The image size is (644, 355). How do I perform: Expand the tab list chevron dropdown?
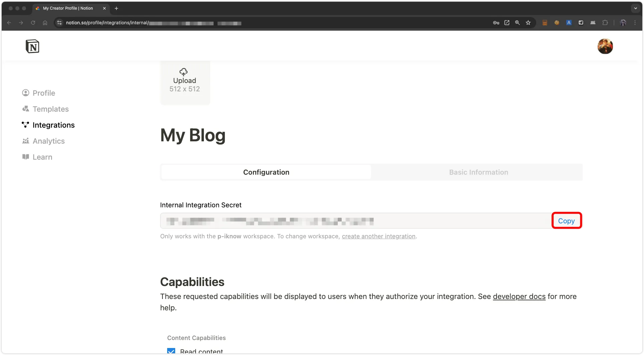pos(635,8)
